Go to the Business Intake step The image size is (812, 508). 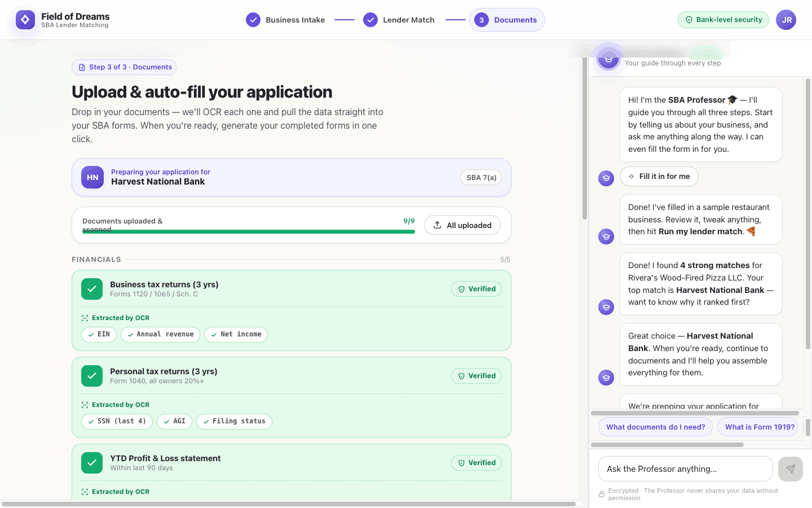pos(285,20)
